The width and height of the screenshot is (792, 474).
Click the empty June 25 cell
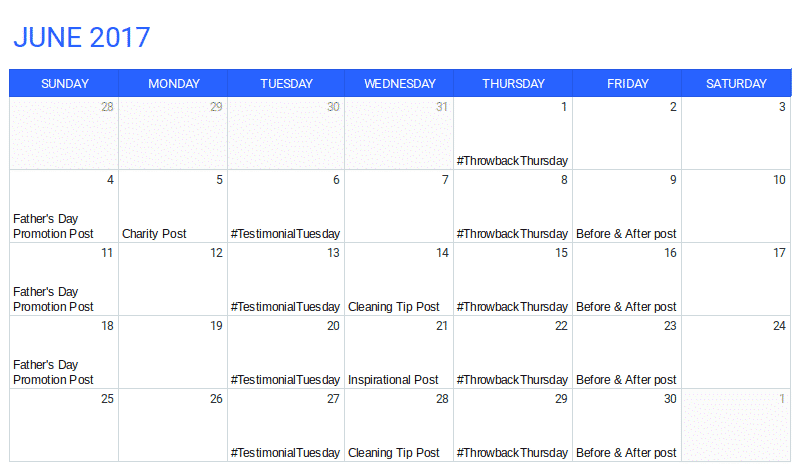pos(64,425)
